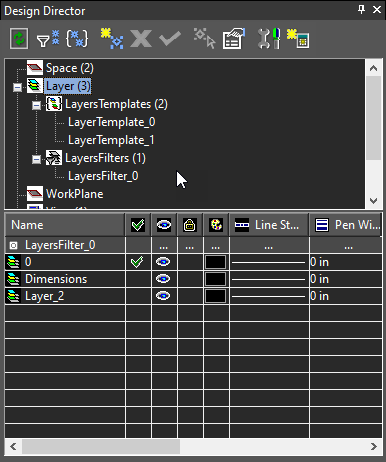Toggle lock cell for layer 0
Image resolution: width=386 pixels, height=462 pixels.
coord(190,262)
